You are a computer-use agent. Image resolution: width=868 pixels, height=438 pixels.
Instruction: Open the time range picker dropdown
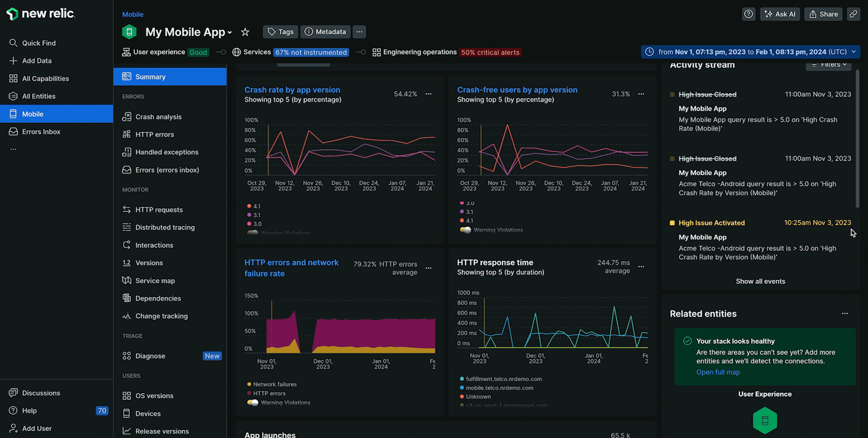[x=750, y=52]
